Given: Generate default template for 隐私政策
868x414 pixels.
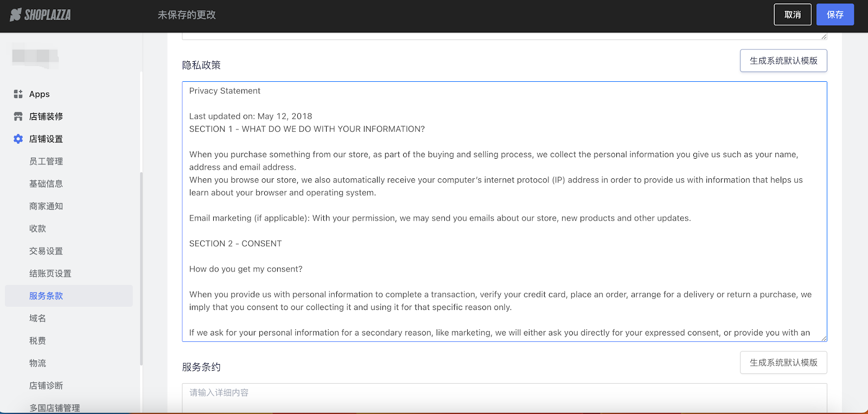Looking at the screenshot, I should click(783, 61).
